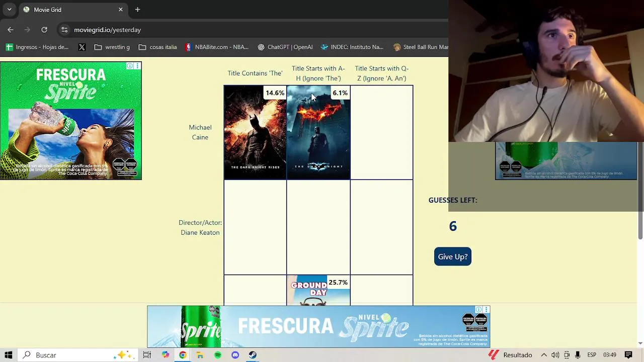
Task: Open File Explorer from the taskbar
Action: coord(200,355)
